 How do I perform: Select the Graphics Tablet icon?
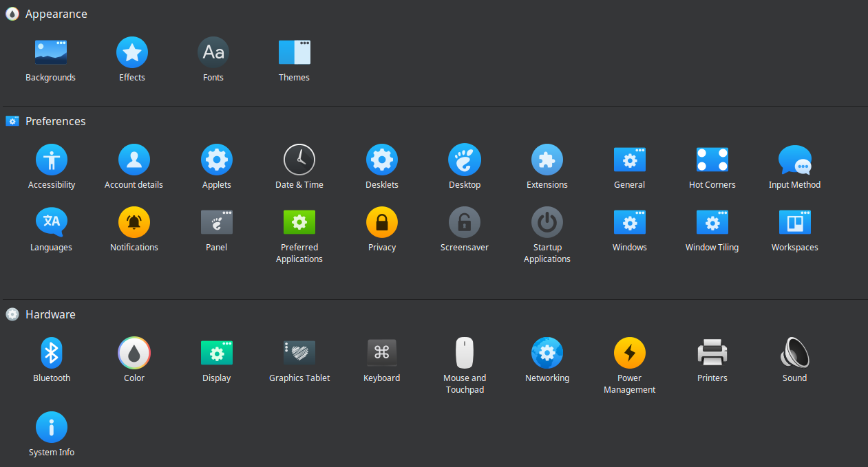299,352
